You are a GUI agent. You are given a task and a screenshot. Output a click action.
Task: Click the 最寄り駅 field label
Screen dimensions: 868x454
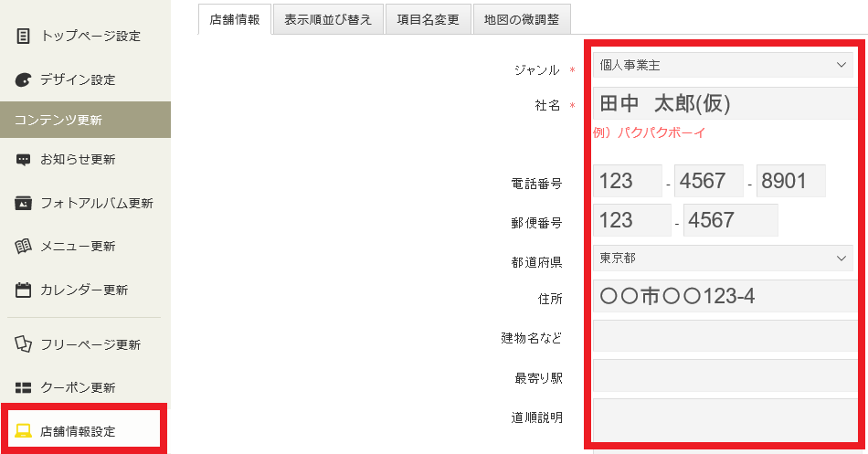click(538, 378)
